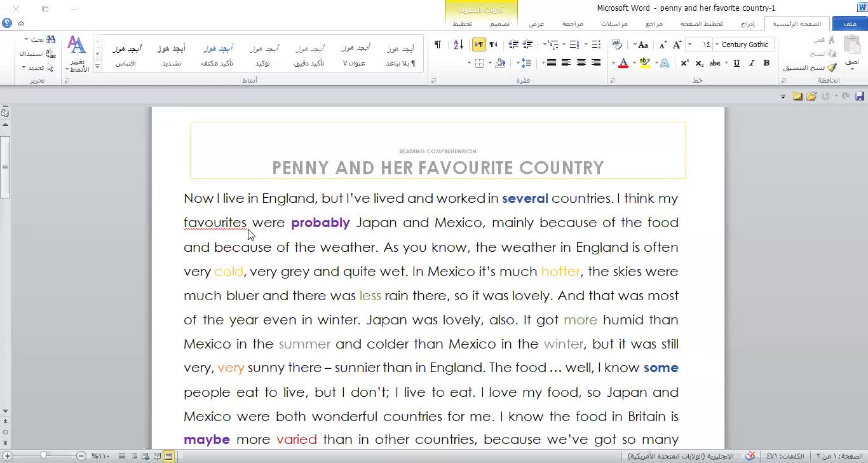Decrease font size with the Shrink Font icon
This screenshot has height=463, width=868.
coord(663,45)
